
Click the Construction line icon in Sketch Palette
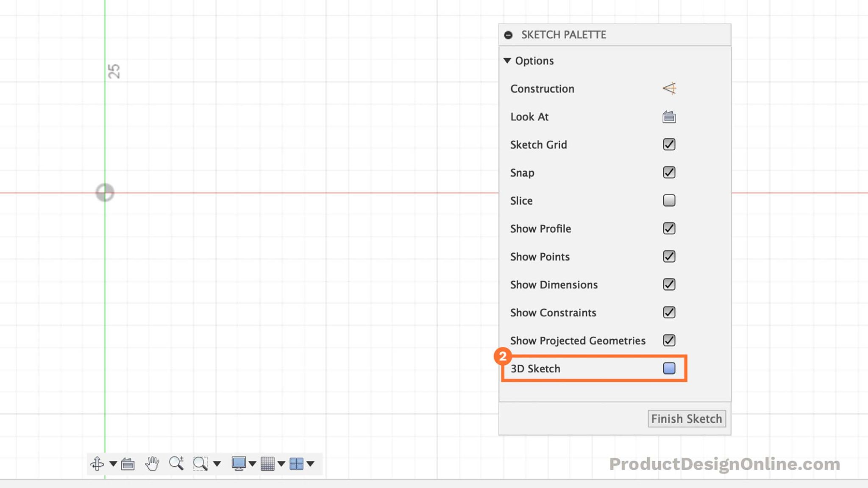tap(669, 89)
